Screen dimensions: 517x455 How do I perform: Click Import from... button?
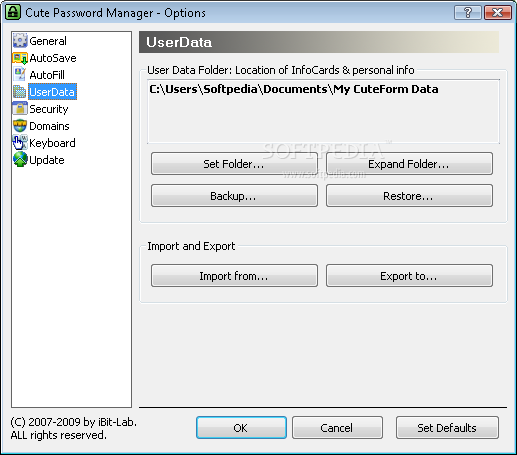(234, 276)
